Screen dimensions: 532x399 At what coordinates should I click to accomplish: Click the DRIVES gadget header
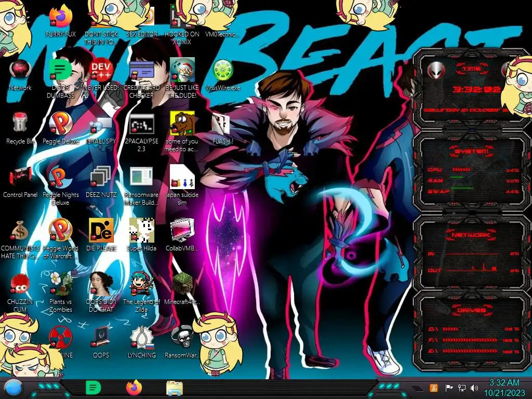tap(472, 310)
